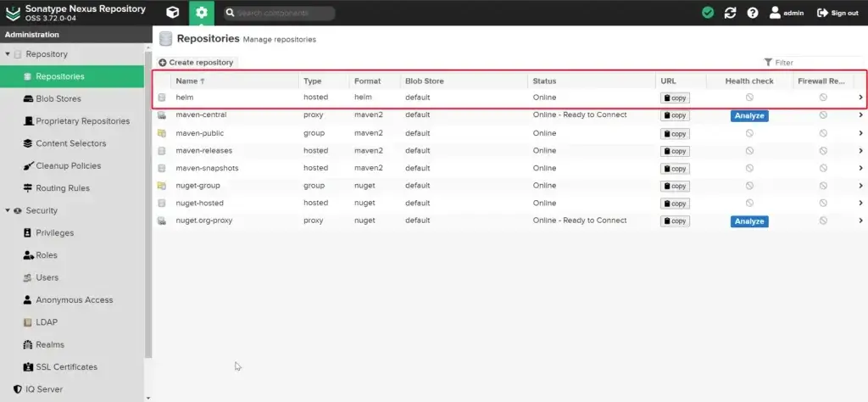Click the Health check column header
The image size is (868, 402).
click(x=749, y=81)
